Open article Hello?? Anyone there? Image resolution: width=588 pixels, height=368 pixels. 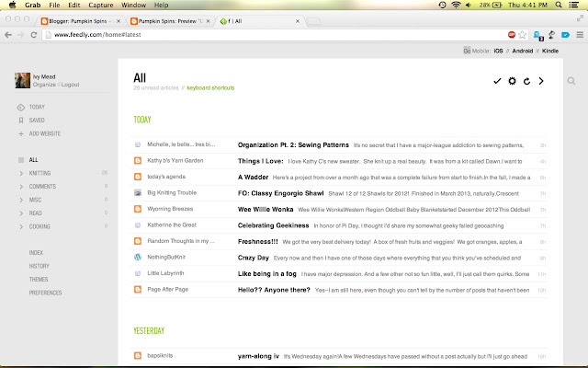tap(274, 290)
